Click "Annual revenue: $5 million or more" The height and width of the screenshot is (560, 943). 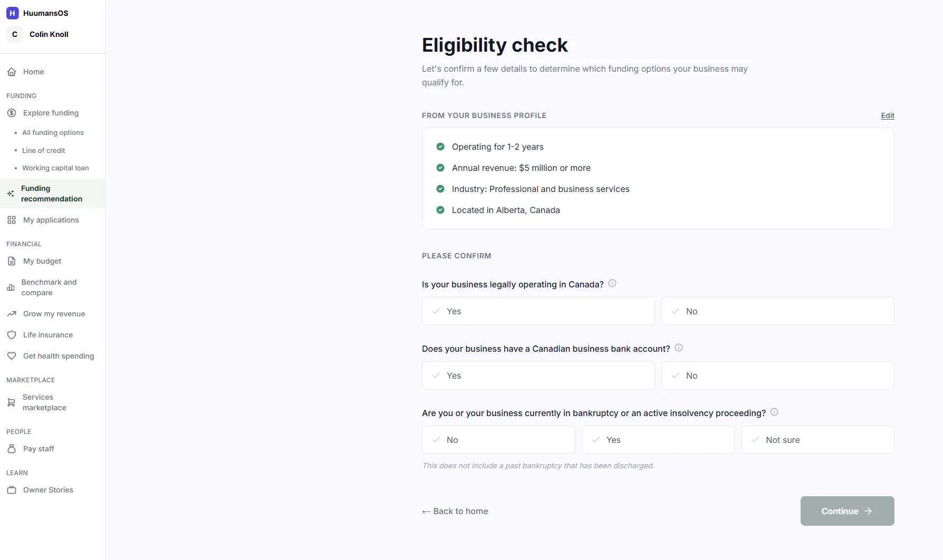click(521, 168)
